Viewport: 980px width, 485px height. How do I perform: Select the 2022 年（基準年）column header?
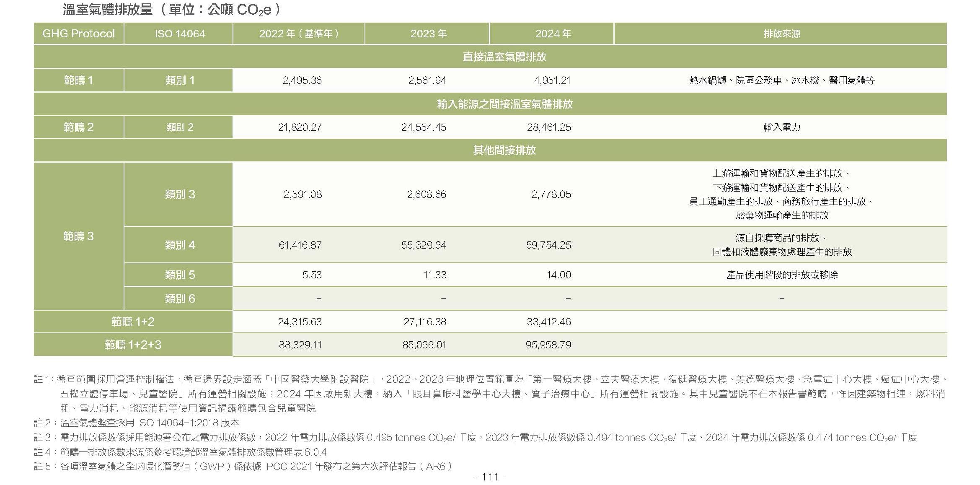pos(299,34)
